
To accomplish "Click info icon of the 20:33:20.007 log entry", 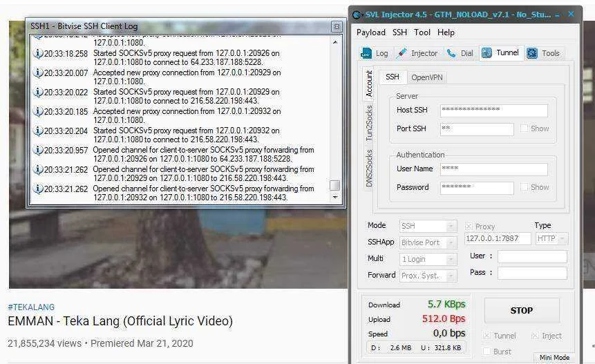I will pyautogui.click(x=37, y=73).
